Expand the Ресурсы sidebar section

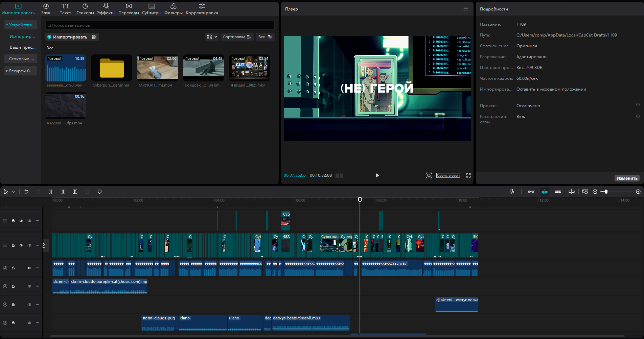click(21, 71)
